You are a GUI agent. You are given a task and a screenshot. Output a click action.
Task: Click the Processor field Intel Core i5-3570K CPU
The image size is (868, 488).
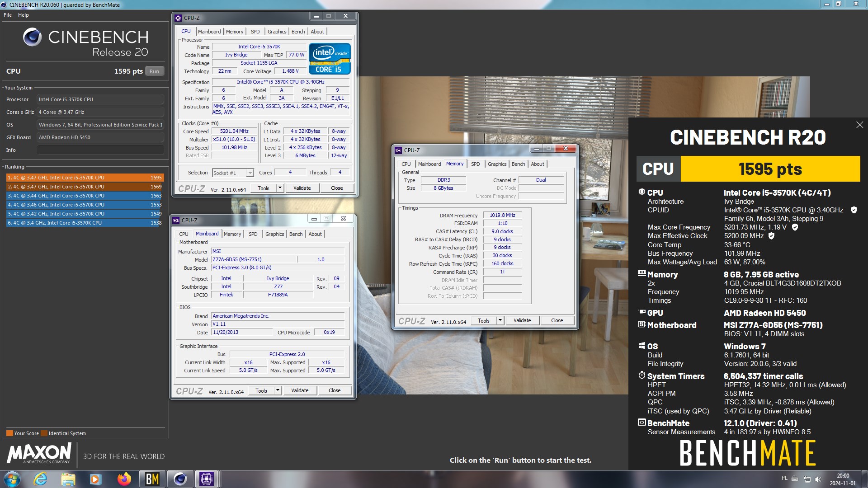(x=100, y=99)
